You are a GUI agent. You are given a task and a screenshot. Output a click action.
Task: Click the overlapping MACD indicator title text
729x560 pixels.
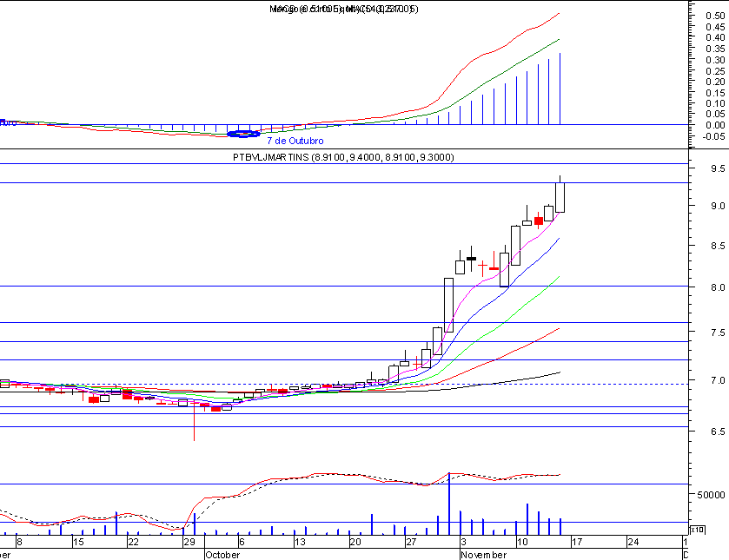coord(343,9)
